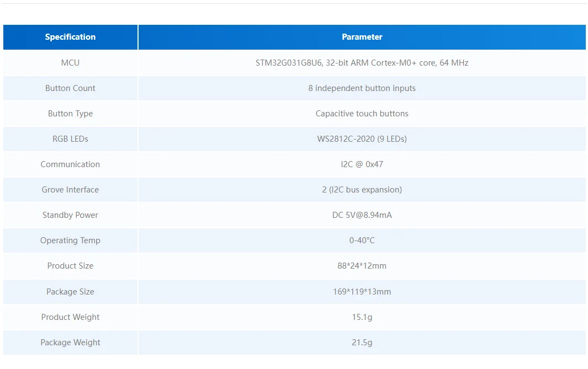Select the Product Weight label cell
Viewport: 588px width, 369px height.
pyautogui.click(x=70, y=317)
